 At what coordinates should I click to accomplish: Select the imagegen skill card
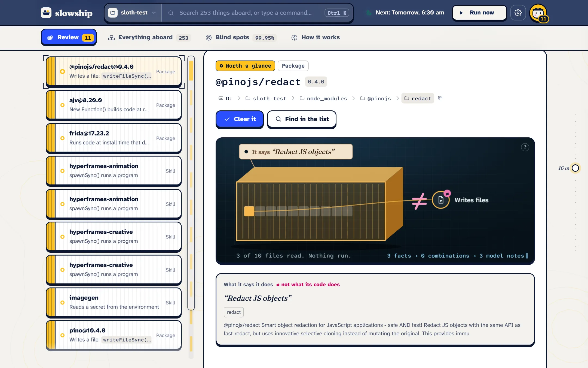click(x=114, y=302)
